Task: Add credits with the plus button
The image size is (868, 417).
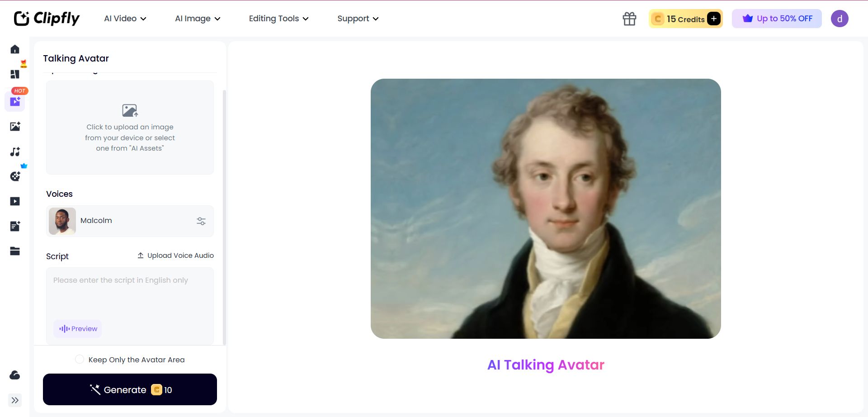Action: click(714, 19)
